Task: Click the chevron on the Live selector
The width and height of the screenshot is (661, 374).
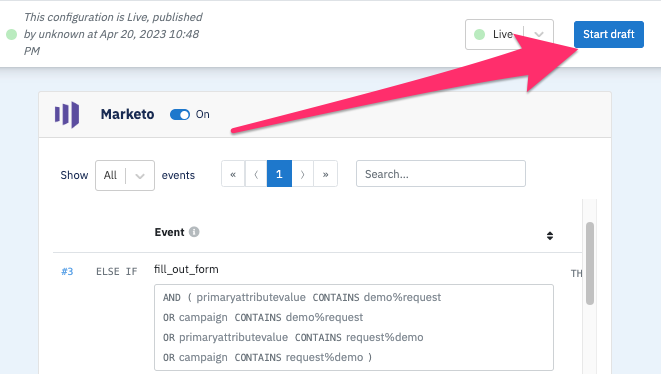Action: [x=539, y=35]
